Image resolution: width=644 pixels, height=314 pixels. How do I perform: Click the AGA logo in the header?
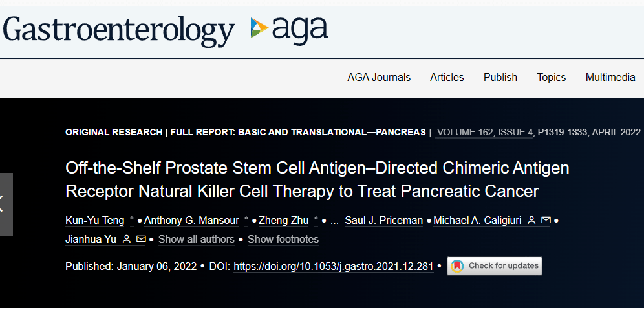(290, 29)
